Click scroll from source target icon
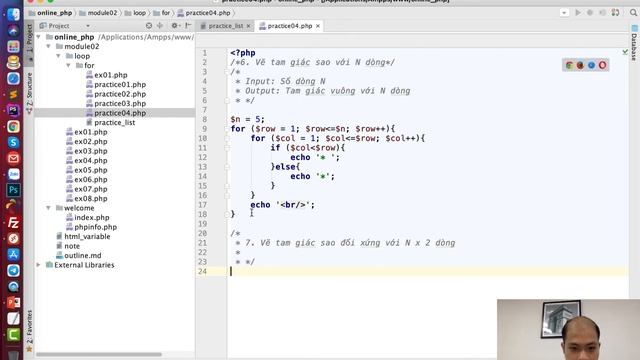Screen dimensions: 640x360 click(x=149, y=26)
